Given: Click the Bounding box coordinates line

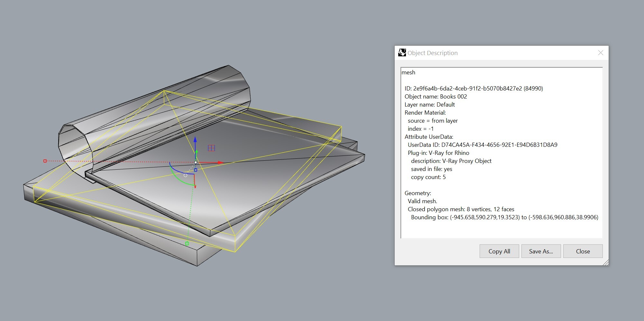Looking at the screenshot, I should click(x=504, y=217).
